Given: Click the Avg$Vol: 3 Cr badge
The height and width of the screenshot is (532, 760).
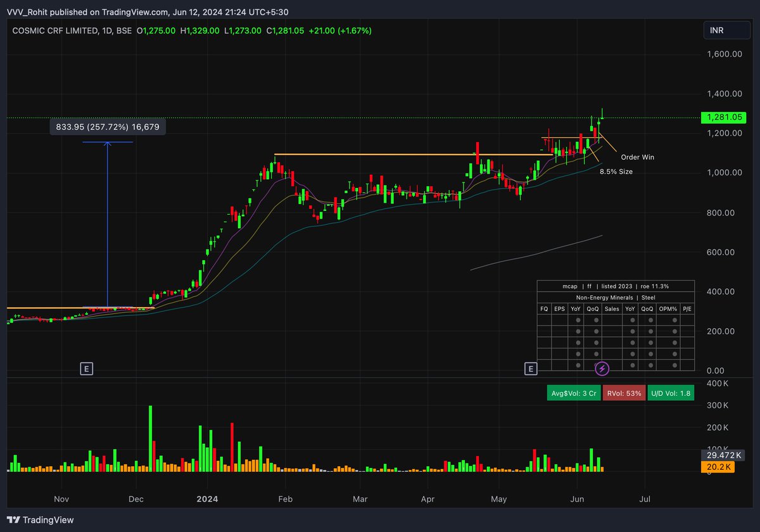Looking at the screenshot, I should click(573, 393).
